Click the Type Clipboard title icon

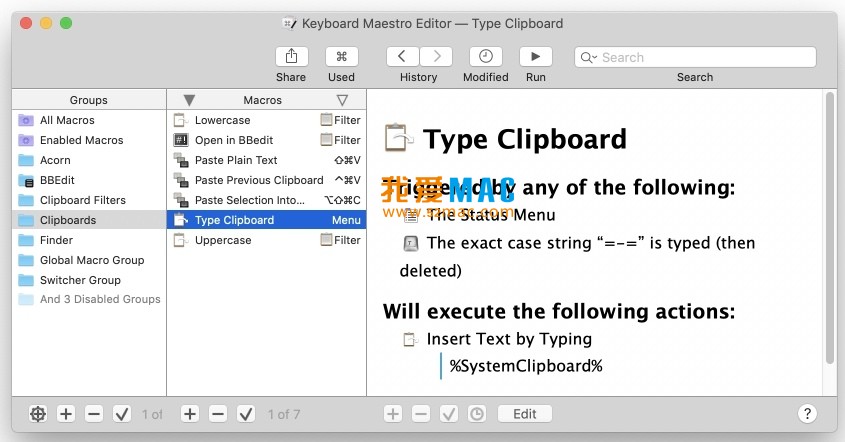click(x=399, y=138)
